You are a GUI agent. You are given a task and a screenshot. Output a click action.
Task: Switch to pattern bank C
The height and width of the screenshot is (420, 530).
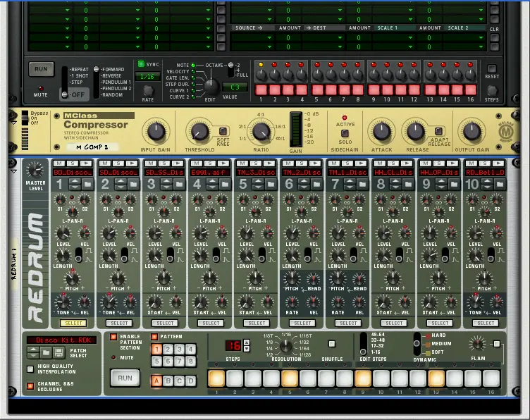(179, 381)
